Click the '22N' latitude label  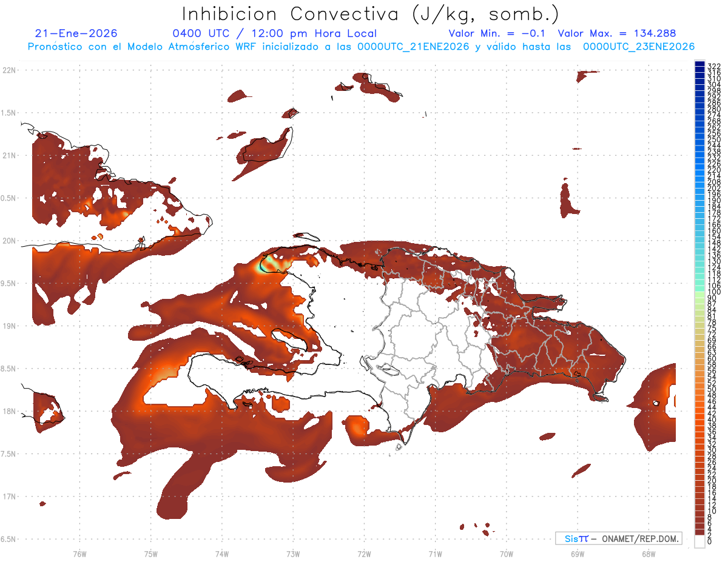(8, 70)
